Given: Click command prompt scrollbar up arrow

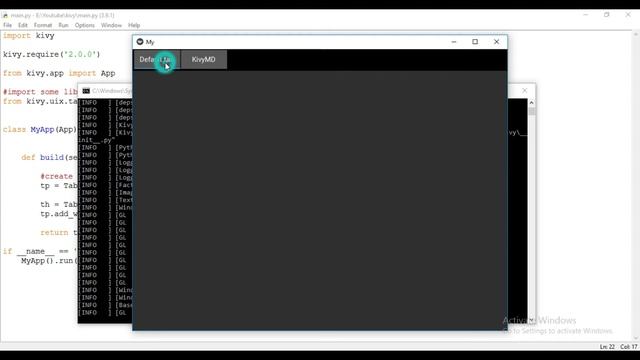Looking at the screenshot, I should tap(531, 102).
